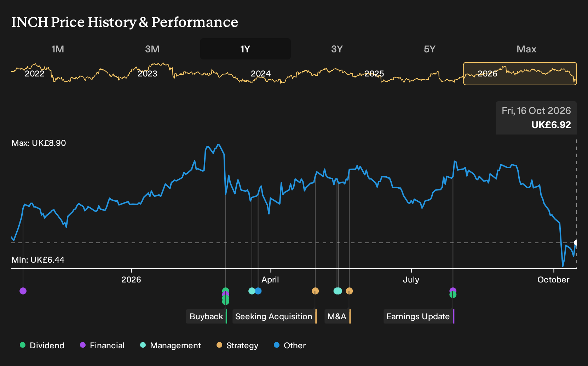This screenshot has height=366, width=588.
Task: Select the 1Y time range tab
Action: point(246,49)
